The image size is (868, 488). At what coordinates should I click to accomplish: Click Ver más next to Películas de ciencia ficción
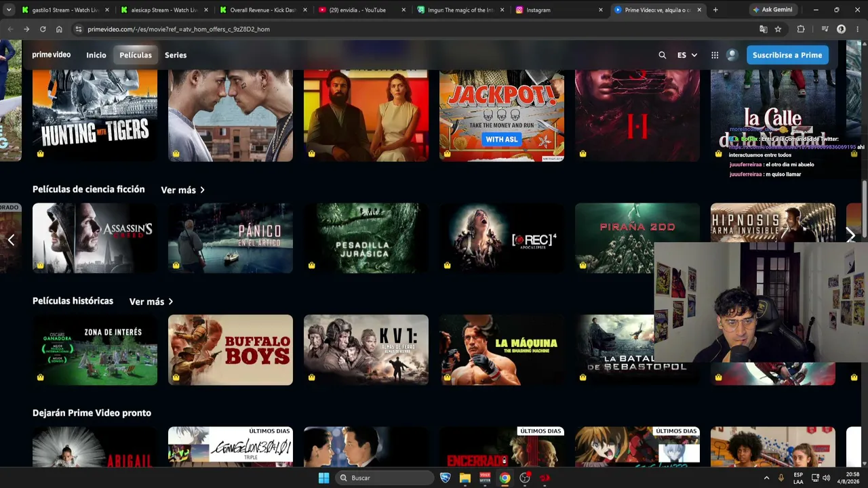(x=182, y=190)
